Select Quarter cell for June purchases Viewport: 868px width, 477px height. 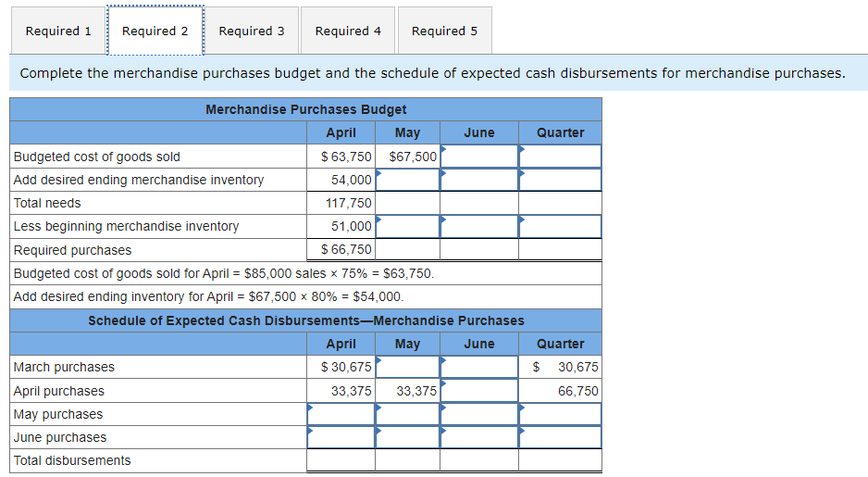point(560,437)
